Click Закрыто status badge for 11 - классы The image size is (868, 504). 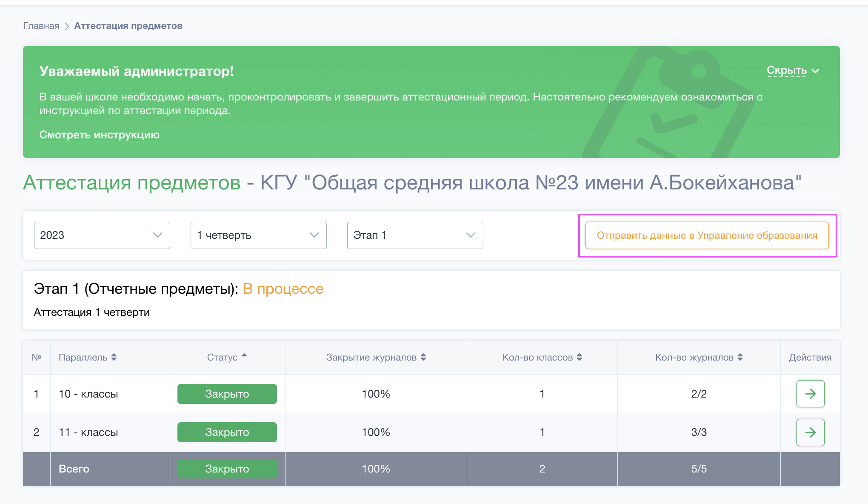[227, 432]
